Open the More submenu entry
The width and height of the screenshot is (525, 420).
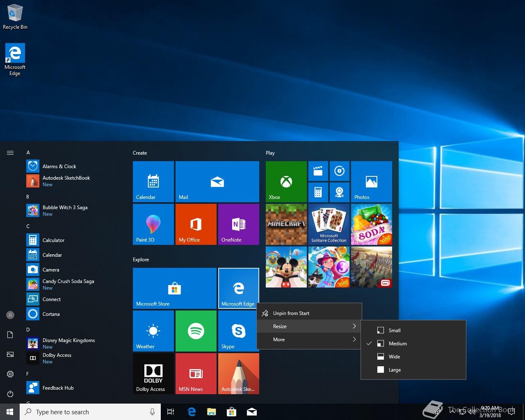(x=309, y=340)
